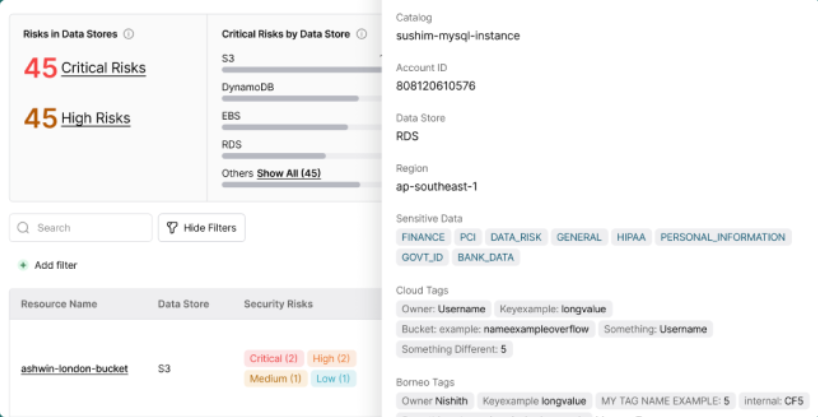The image size is (818, 417).
Task: Click info icon beside Risks in Data Stores
Action: (x=129, y=34)
